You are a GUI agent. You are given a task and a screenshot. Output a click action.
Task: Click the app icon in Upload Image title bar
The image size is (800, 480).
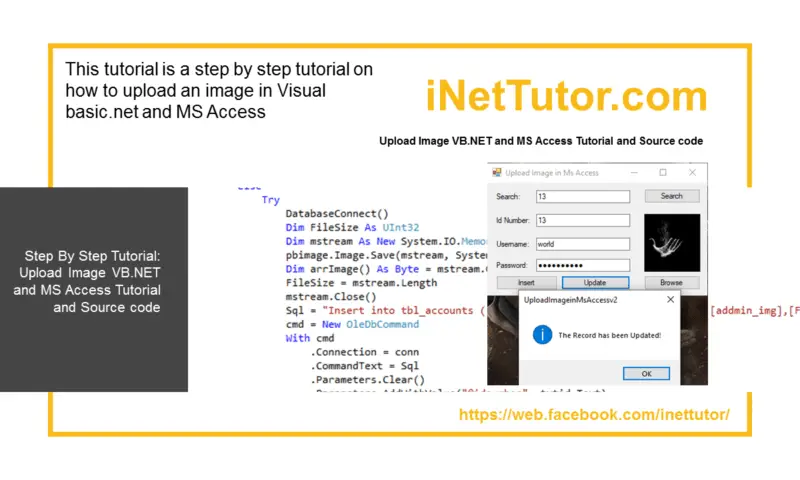coord(497,173)
